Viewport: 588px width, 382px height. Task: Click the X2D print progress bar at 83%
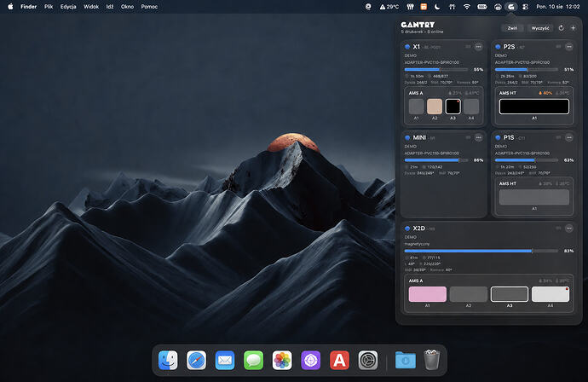(481, 251)
